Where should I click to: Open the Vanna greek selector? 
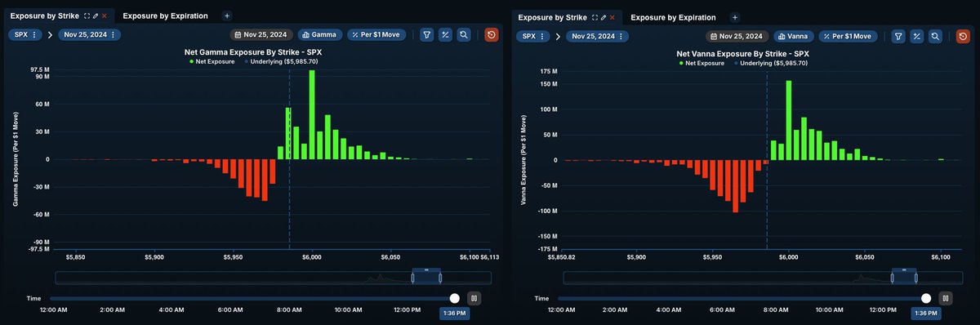[794, 36]
